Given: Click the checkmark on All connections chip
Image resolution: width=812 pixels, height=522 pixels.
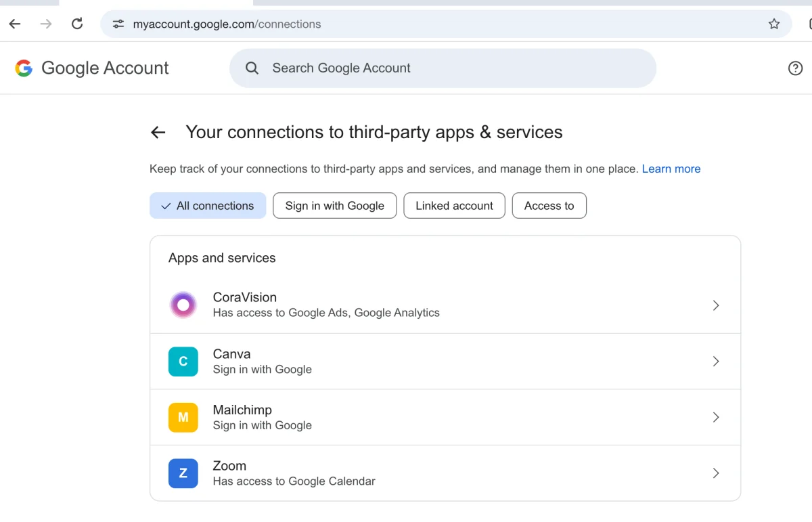Looking at the screenshot, I should [x=166, y=206].
